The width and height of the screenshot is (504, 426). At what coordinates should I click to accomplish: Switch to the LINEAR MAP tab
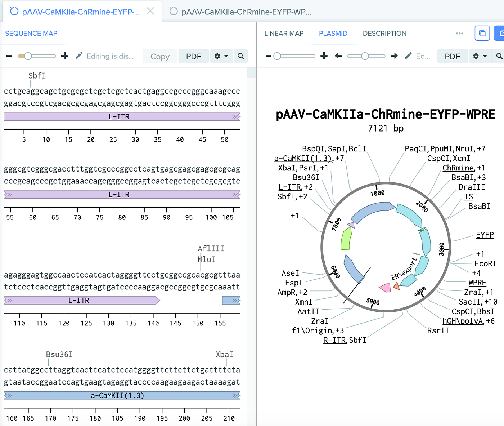pos(284,33)
